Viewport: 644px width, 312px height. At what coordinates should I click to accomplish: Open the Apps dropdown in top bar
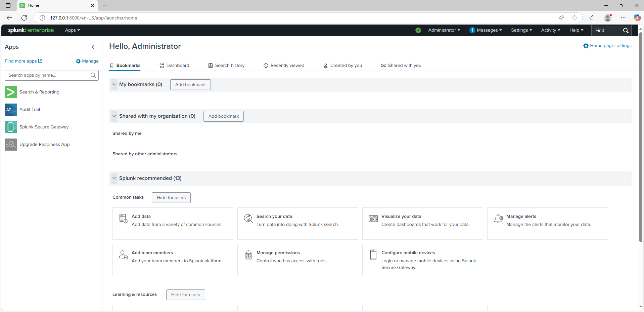point(73,30)
